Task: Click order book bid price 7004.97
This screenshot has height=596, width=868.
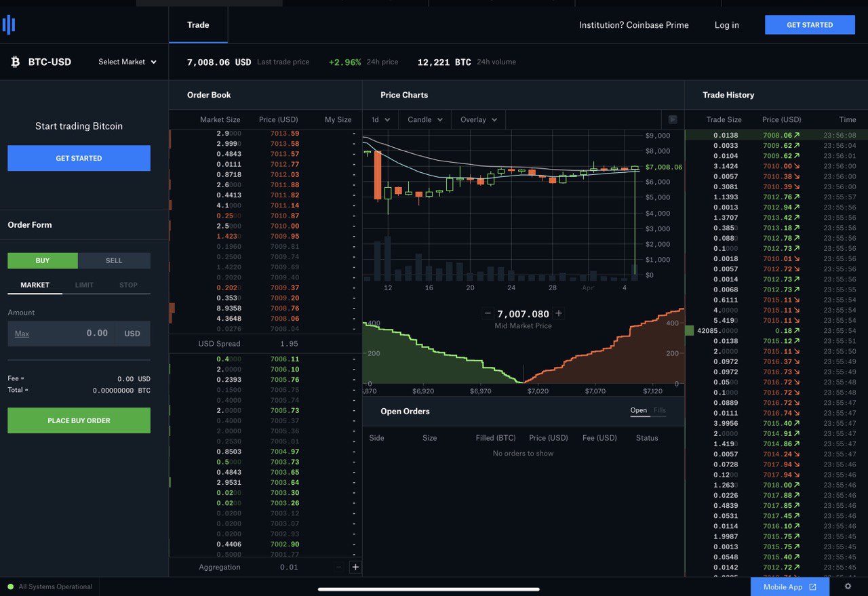Action: point(284,452)
